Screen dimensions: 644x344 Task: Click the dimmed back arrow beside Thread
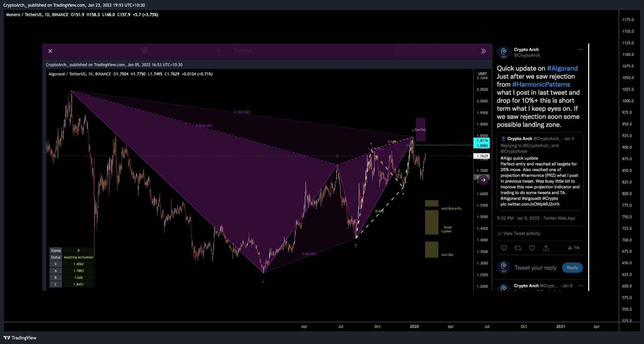pyautogui.click(x=220, y=50)
